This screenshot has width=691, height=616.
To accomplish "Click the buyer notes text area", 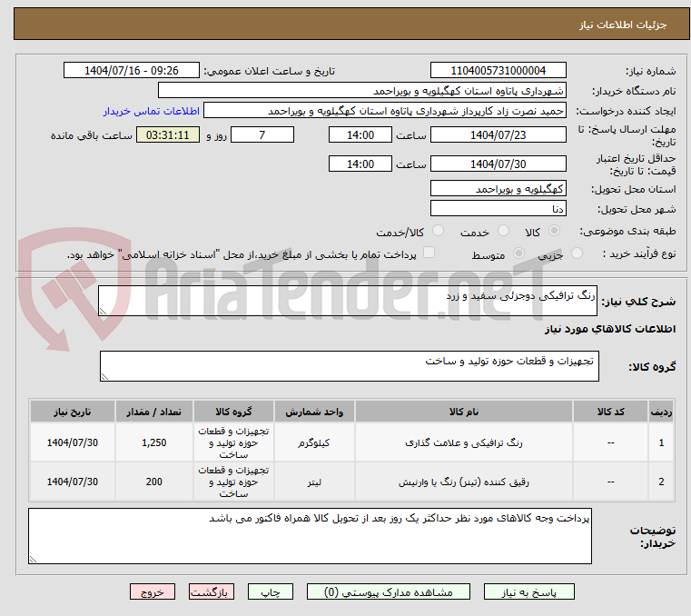I will [x=310, y=536].
